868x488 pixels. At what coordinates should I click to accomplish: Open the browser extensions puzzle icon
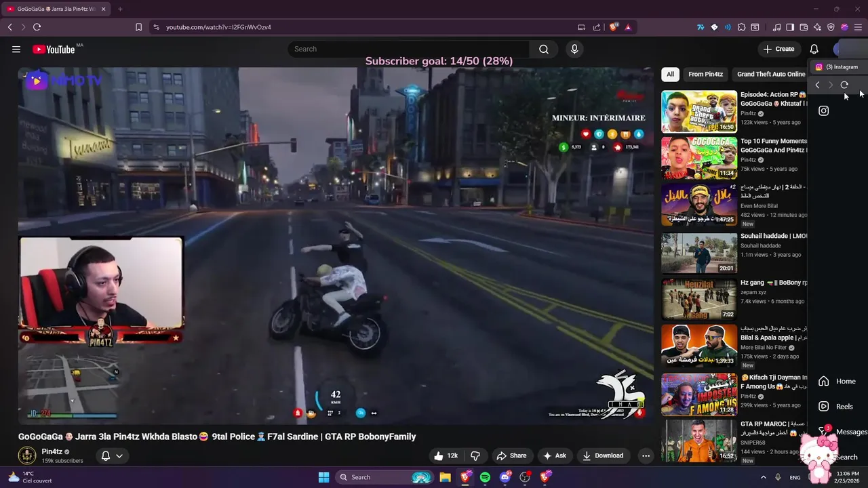(x=741, y=27)
